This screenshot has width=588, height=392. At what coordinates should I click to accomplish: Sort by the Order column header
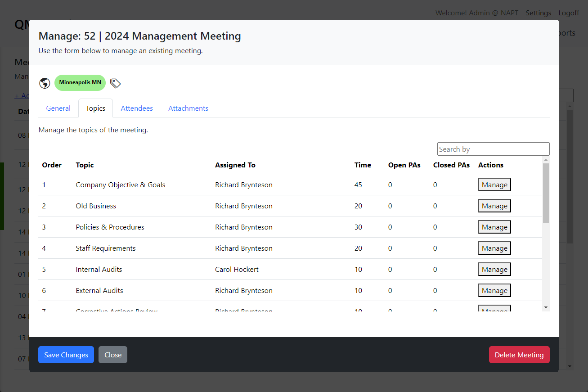[x=52, y=165]
